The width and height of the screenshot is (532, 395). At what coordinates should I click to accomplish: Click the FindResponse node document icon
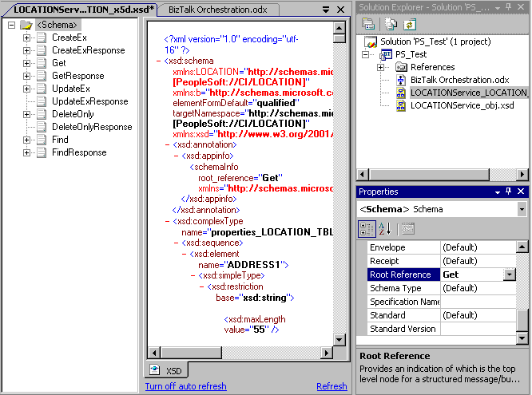(42, 152)
